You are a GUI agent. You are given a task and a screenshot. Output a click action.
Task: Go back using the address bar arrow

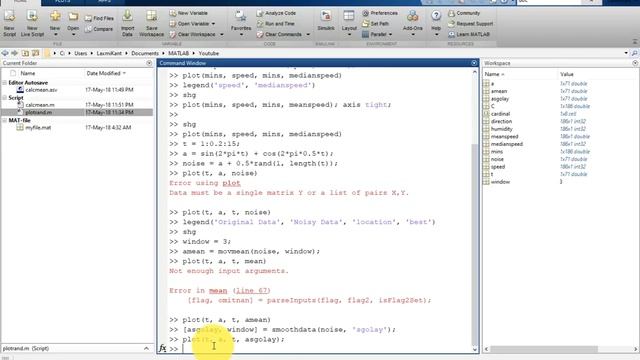(5, 53)
